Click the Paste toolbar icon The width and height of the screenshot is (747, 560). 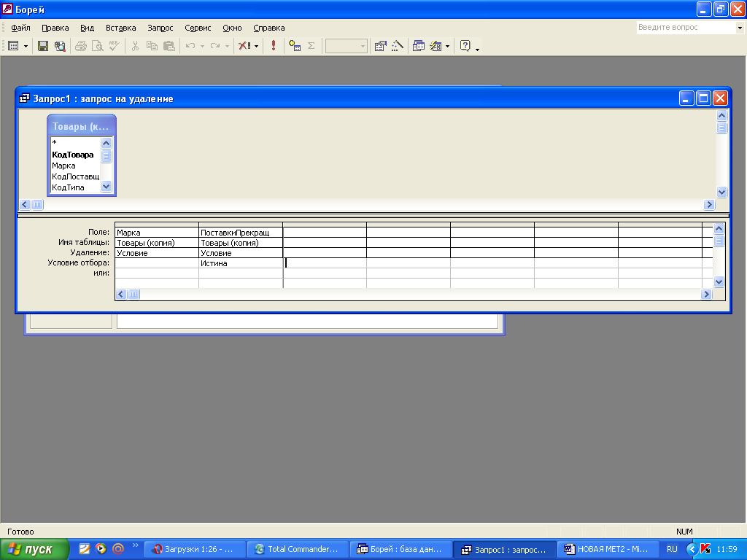click(169, 46)
